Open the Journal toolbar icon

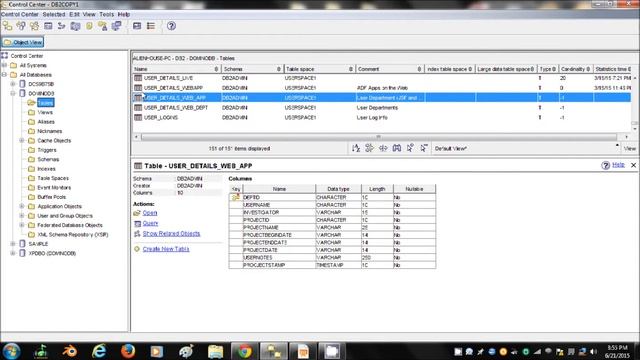tap(89, 26)
